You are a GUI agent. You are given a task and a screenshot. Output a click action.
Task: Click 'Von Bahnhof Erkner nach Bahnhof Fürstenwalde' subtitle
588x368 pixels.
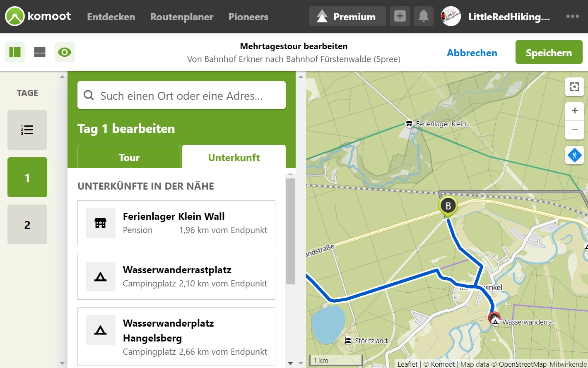[294, 59]
